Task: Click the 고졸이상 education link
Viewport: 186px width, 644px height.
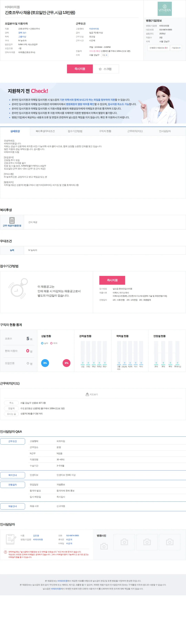Action: click(22, 37)
